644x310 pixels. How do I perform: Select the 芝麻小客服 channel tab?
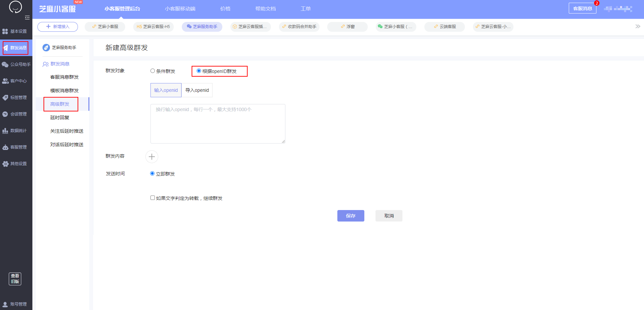click(x=105, y=27)
